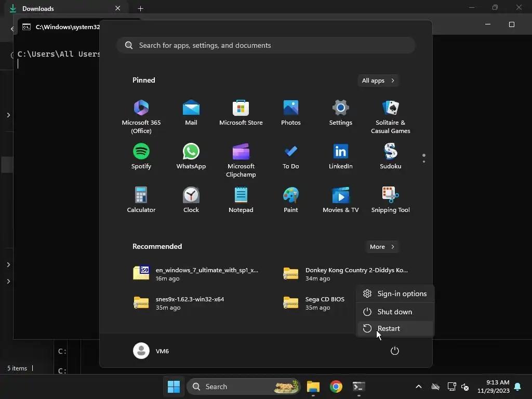
Task: Launch the Clock app
Action: pyautogui.click(x=191, y=200)
